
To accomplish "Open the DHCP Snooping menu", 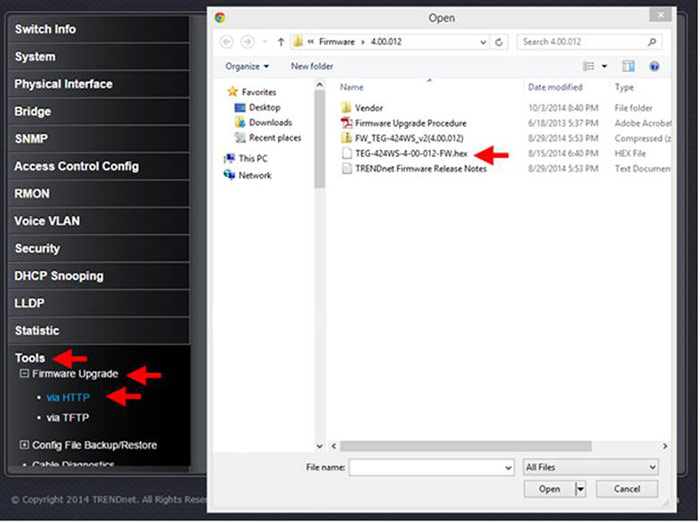I will tap(99, 276).
